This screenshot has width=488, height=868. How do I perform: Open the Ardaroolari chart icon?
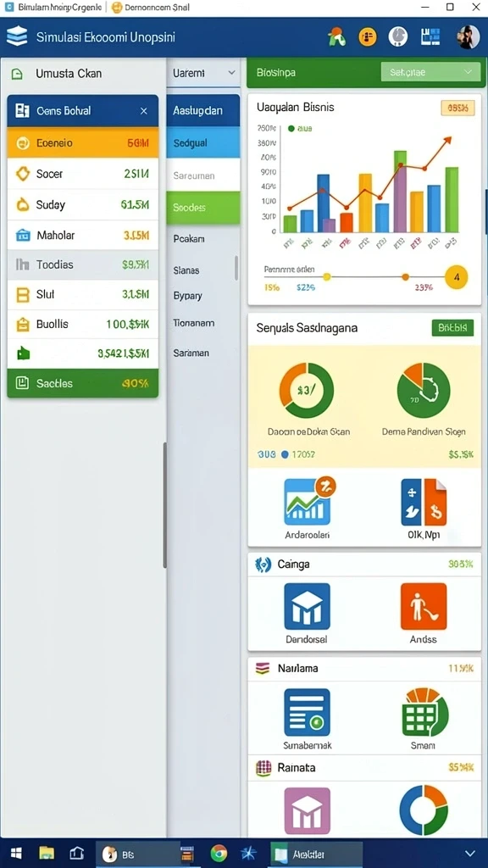308,501
